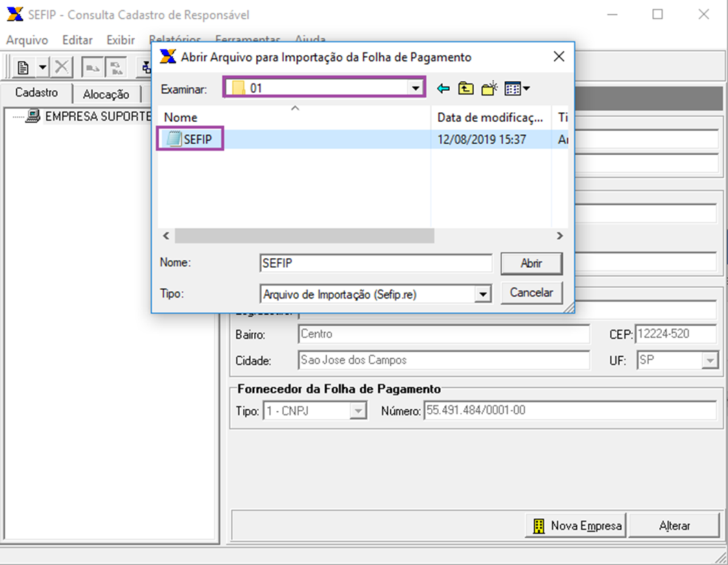
Task: Click the CEP field 12224-520
Action: click(675, 334)
